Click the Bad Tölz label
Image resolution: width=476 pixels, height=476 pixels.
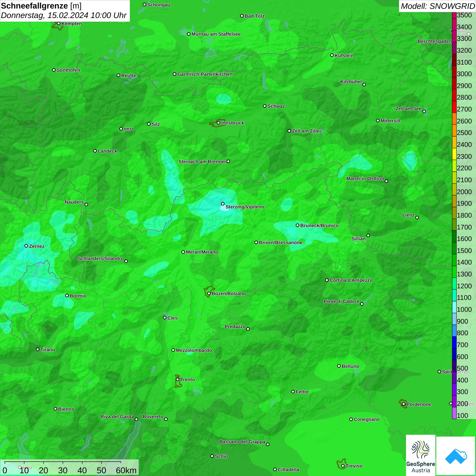coord(254,16)
